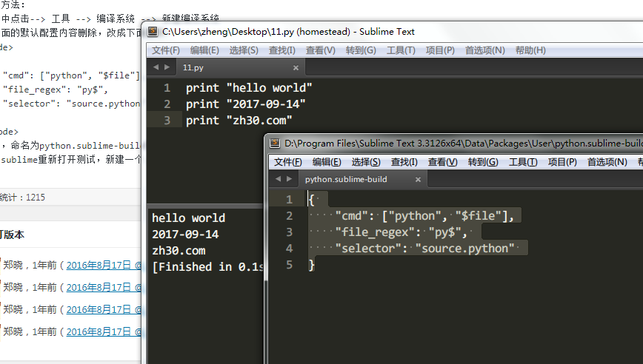Open the last 2016年8月17日 revision link
The image size is (643, 364).
[104, 331]
